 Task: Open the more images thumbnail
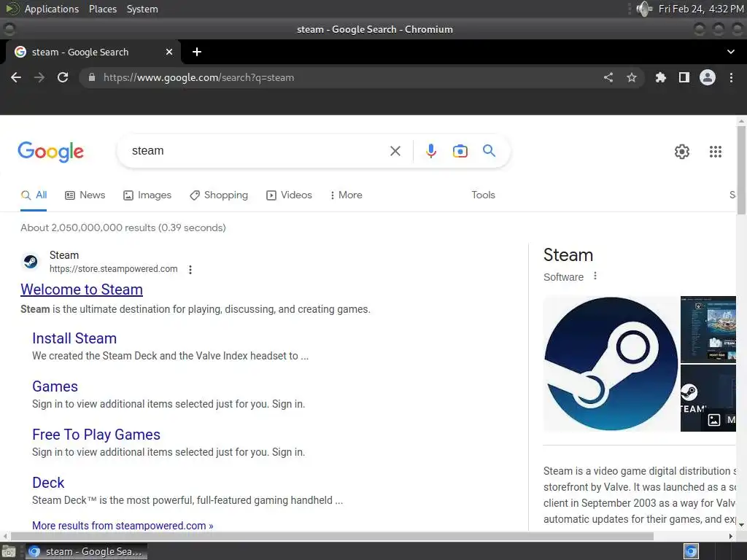click(708, 399)
